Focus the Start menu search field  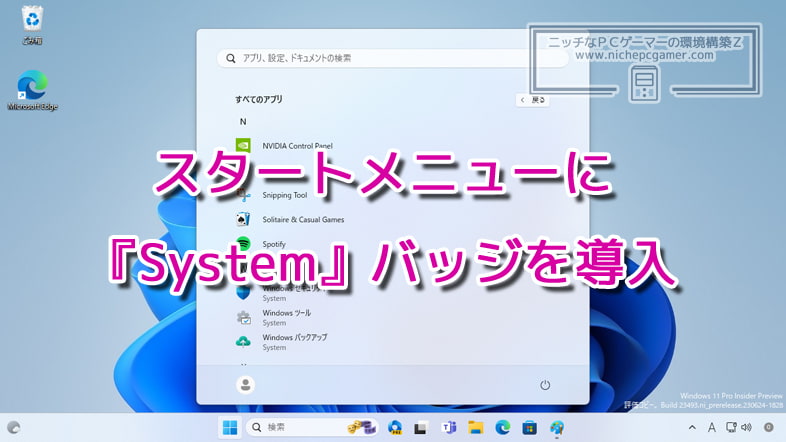tap(393, 58)
